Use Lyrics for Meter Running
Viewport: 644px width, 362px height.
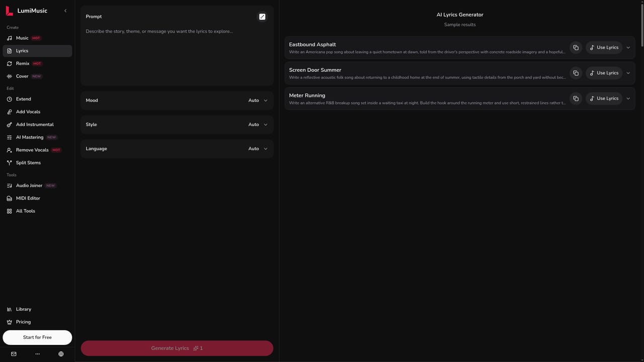pos(604,99)
